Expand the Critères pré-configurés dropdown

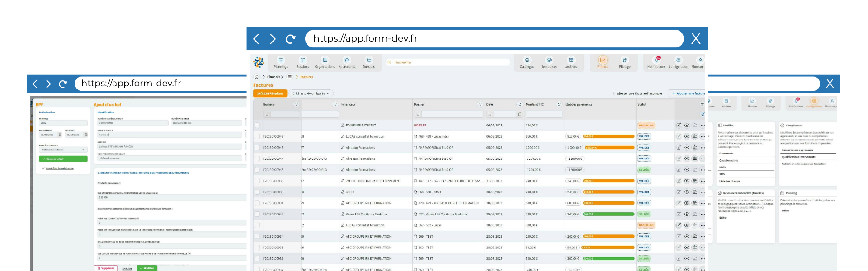[x=311, y=93]
